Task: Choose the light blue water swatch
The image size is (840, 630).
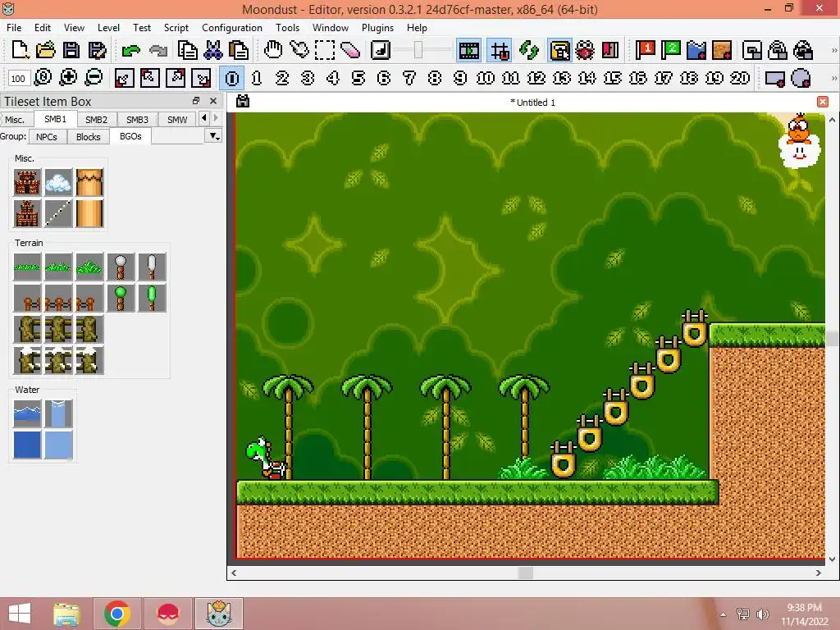Action: [58, 445]
